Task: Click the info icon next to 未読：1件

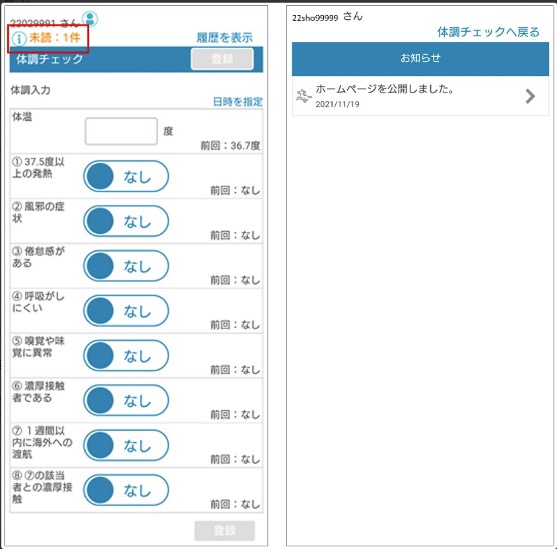Action: tap(19, 38)
